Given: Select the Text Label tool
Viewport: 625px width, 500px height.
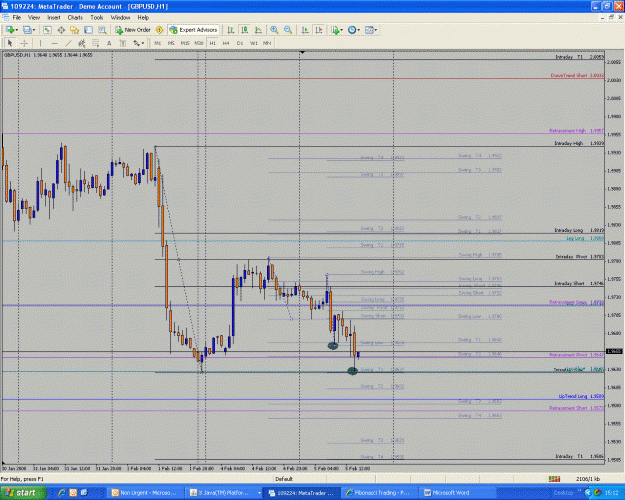Looking at the screenshot, I should pos(122,43).
